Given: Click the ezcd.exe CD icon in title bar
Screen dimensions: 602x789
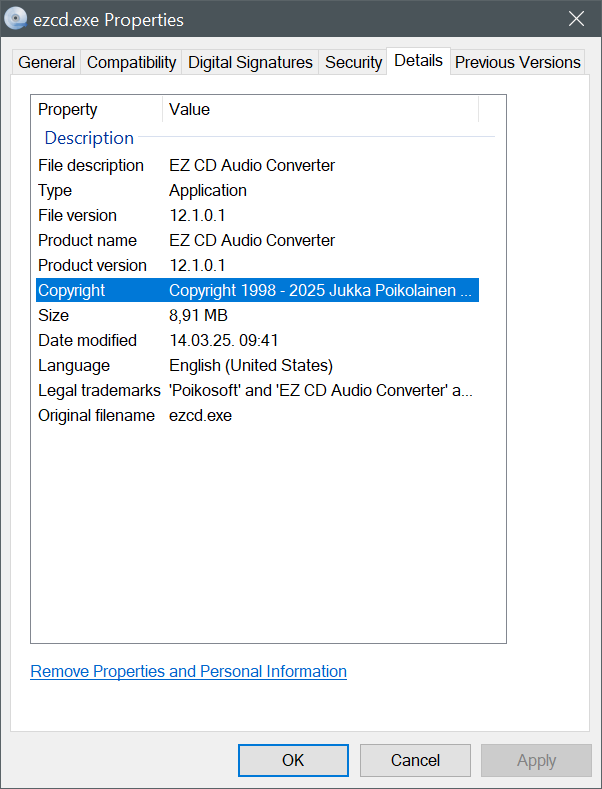Looking at the screenshot, I should coord(16,19).
